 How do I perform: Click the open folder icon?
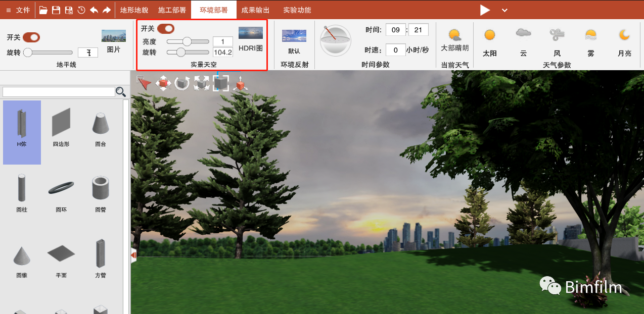point(43,10)
